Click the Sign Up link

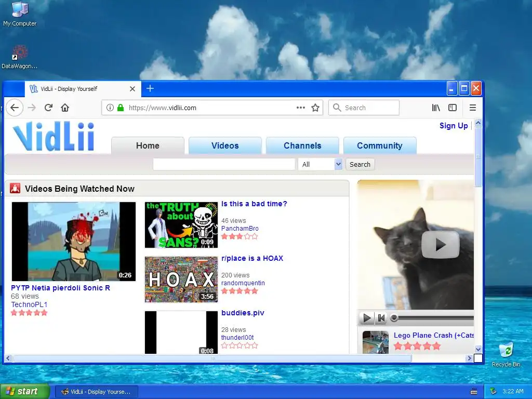coord(454,126)
